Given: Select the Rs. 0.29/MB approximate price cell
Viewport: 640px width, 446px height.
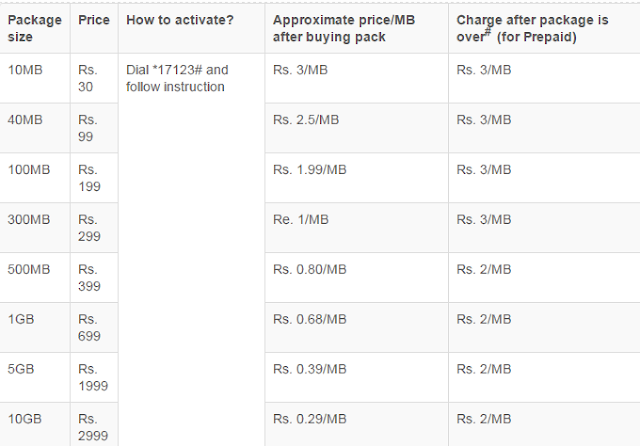Looking at the screenshot, I should (x=309, y=420).
